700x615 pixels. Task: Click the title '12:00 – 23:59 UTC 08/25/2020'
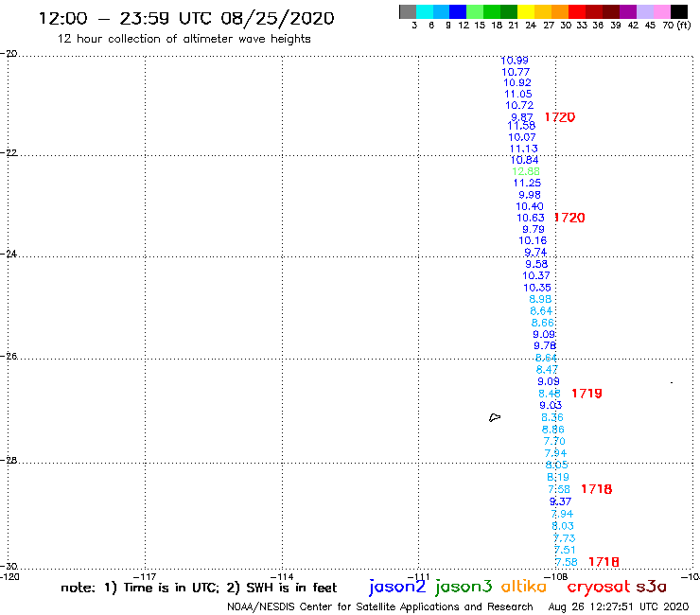coord(186,19)
